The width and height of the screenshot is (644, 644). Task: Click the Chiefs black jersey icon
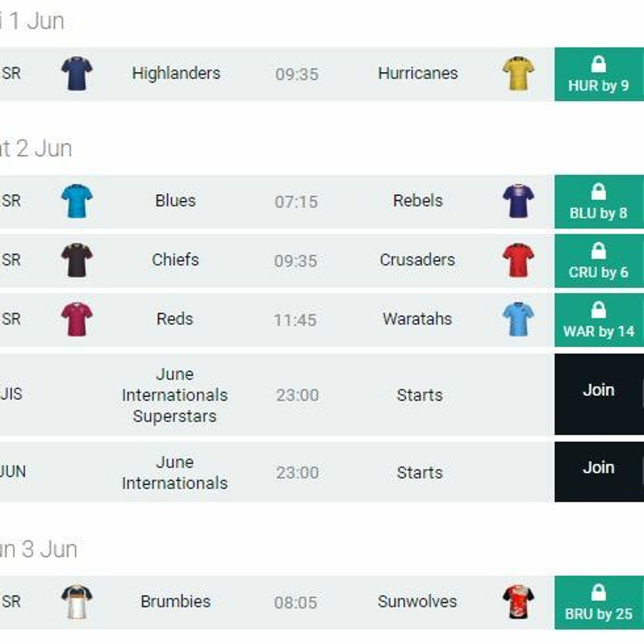point(77,260)
